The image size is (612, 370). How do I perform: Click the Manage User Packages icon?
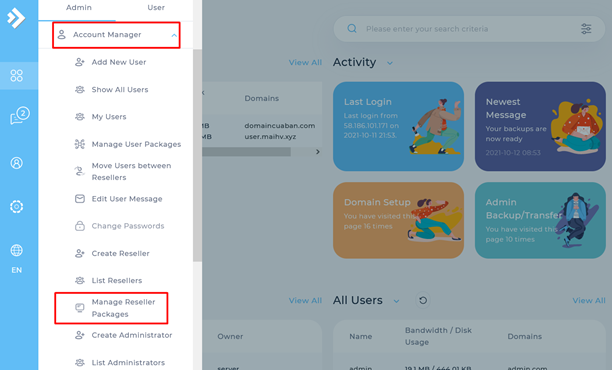pos(80,144)
